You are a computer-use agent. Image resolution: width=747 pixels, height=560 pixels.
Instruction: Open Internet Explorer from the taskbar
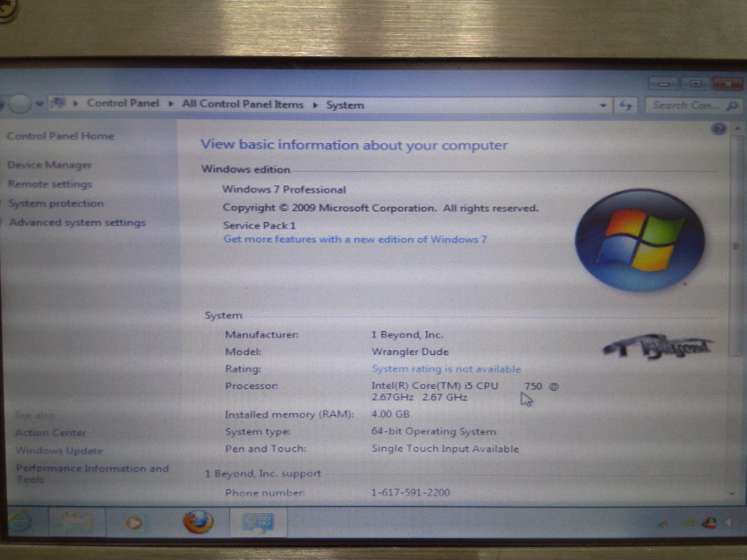coord(21,522)
